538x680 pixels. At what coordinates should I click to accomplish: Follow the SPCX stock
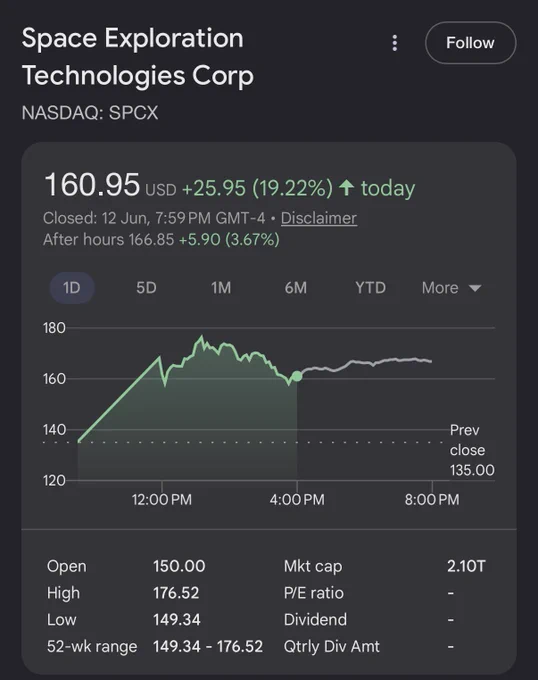pos(470,43)
